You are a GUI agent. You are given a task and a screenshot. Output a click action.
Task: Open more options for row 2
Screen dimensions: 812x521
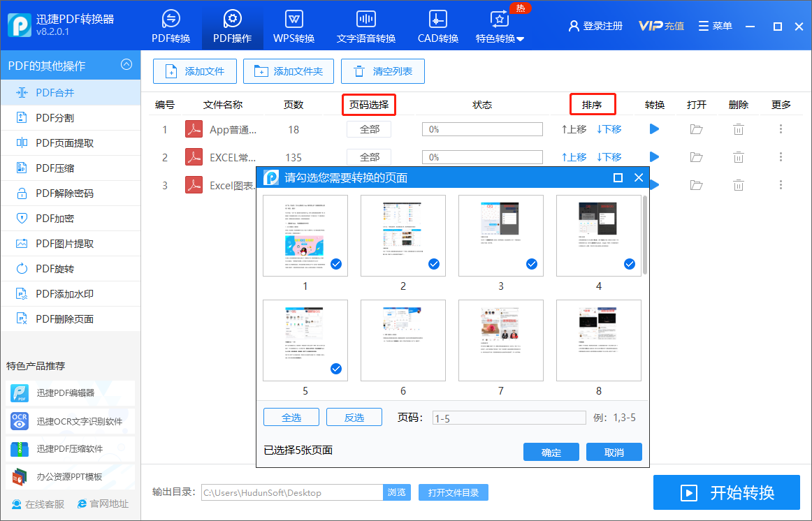pos(781,156)
